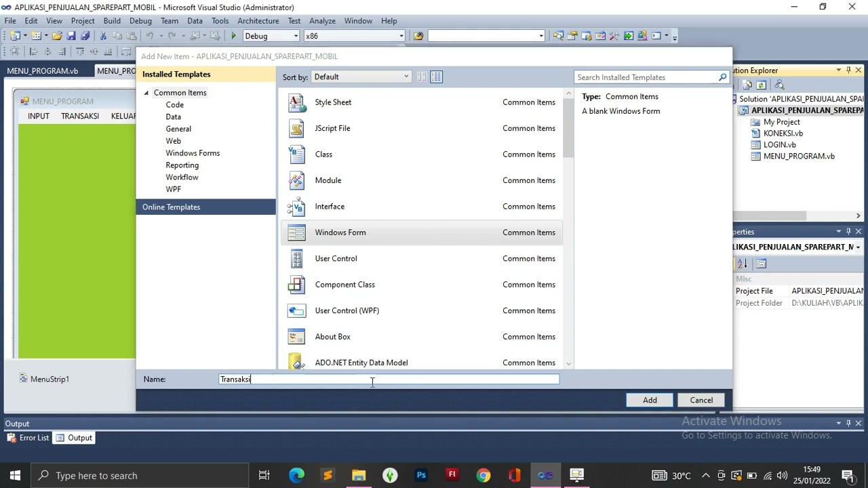
Task: Click the Paste toolbar icon
Action: point(131,36)
